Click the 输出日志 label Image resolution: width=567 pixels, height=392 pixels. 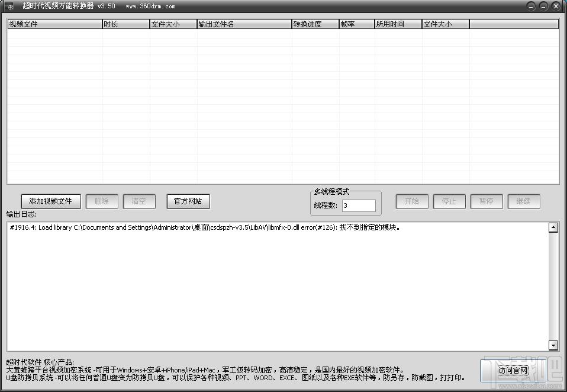[x=21, y=214]
